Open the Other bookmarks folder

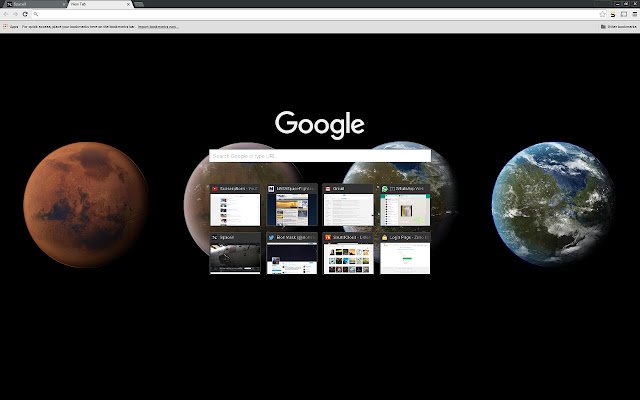coord(618,27)
